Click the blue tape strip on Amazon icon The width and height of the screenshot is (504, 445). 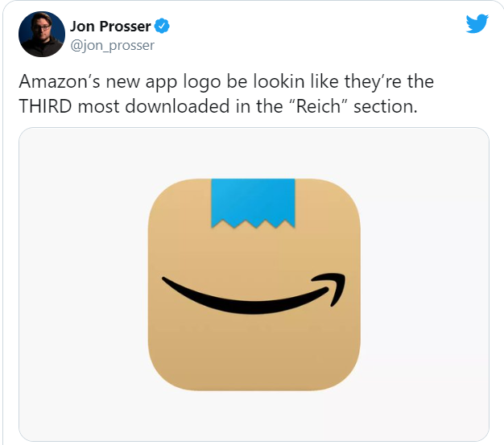coord(253,201)
